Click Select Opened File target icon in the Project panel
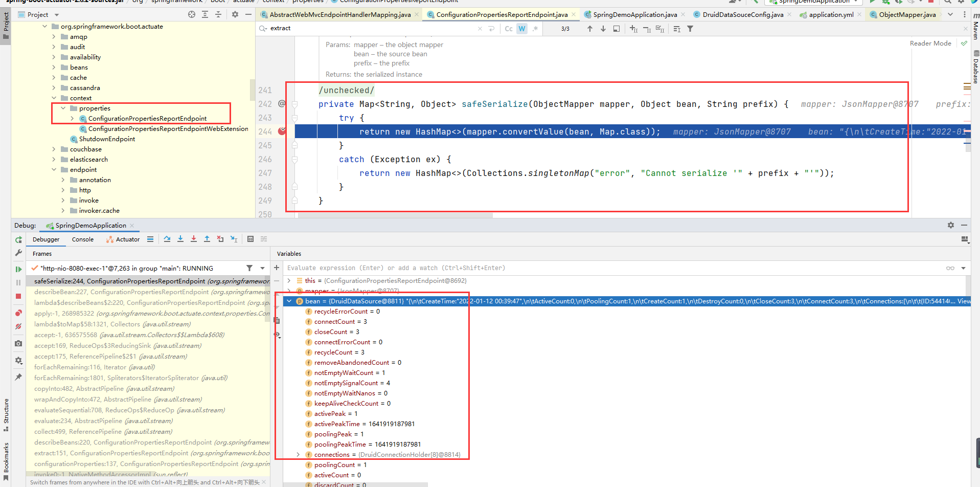This screenshot has width=980, height=487. pos(192,14)
